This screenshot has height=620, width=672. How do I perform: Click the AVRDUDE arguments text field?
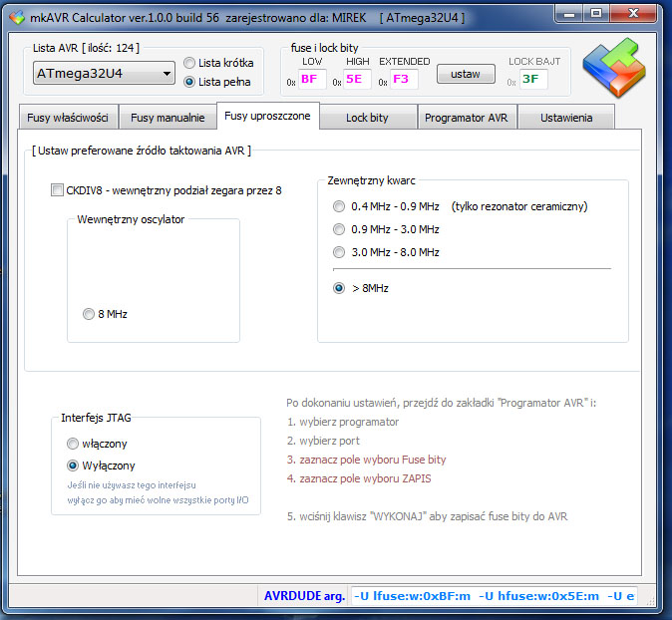[x=494, y=595]
